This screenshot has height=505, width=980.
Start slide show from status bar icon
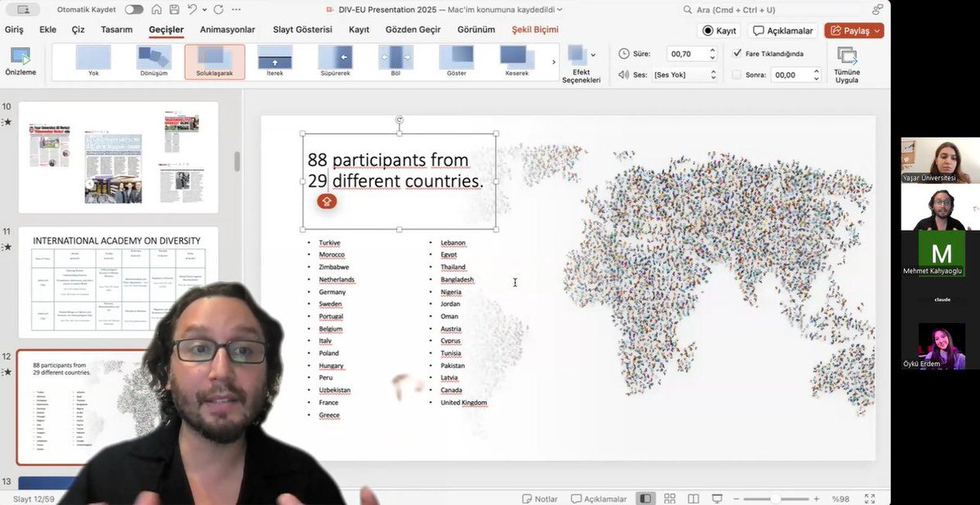pos(717,498)
